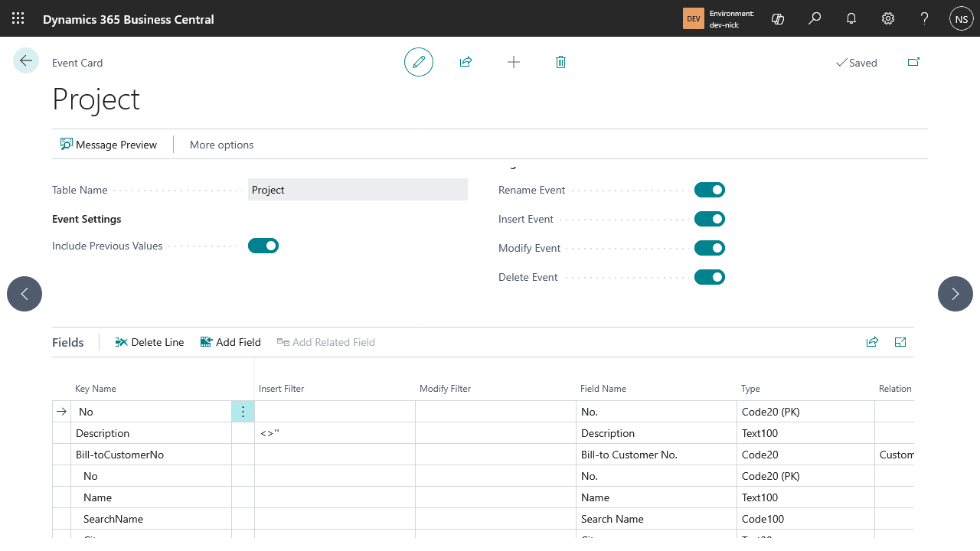
Task: Click the Event Settings heading
Action: tap(87, 219)
